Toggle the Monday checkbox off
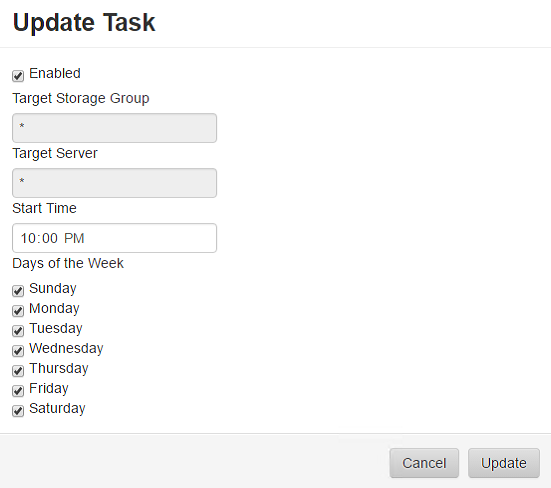Screen dimensions: 551x488 point(18,311)
